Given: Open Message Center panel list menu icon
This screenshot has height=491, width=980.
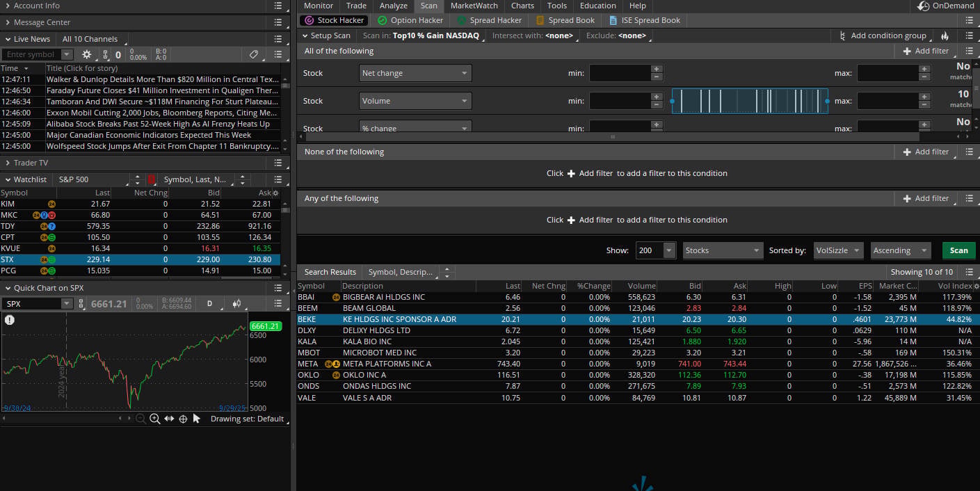Looking at the screenshot, I should [x=278, y=22].
